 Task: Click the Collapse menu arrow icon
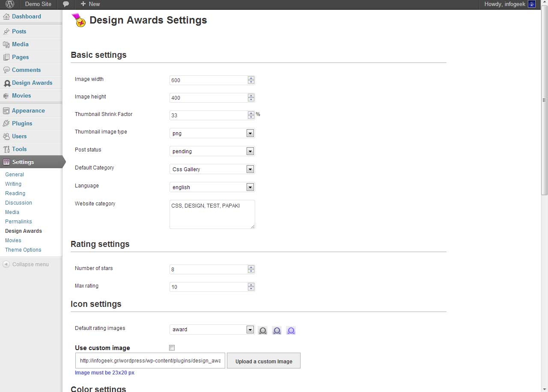6,264
